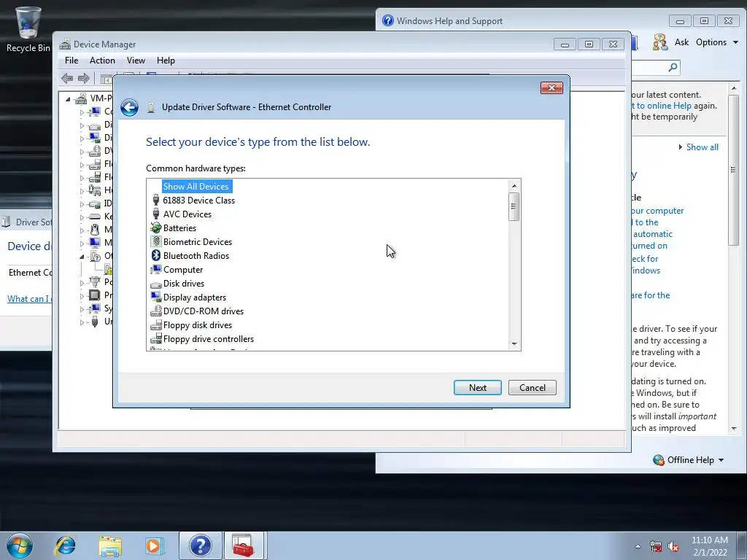Click the 'automatic' link in Help window
Viewport: 747px width, 560px height.
pyautogui.click(x=653, y=234)
